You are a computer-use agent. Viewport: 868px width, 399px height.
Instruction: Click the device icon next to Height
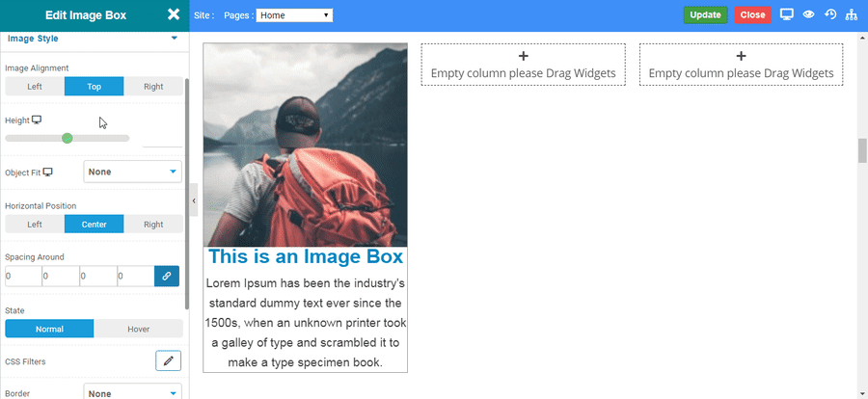click(x=37, y=120)
